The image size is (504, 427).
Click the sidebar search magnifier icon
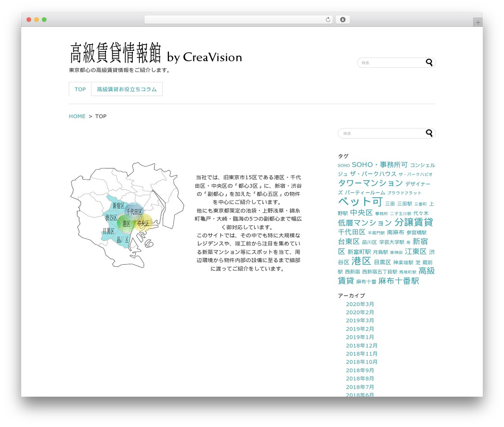(429, 133)
